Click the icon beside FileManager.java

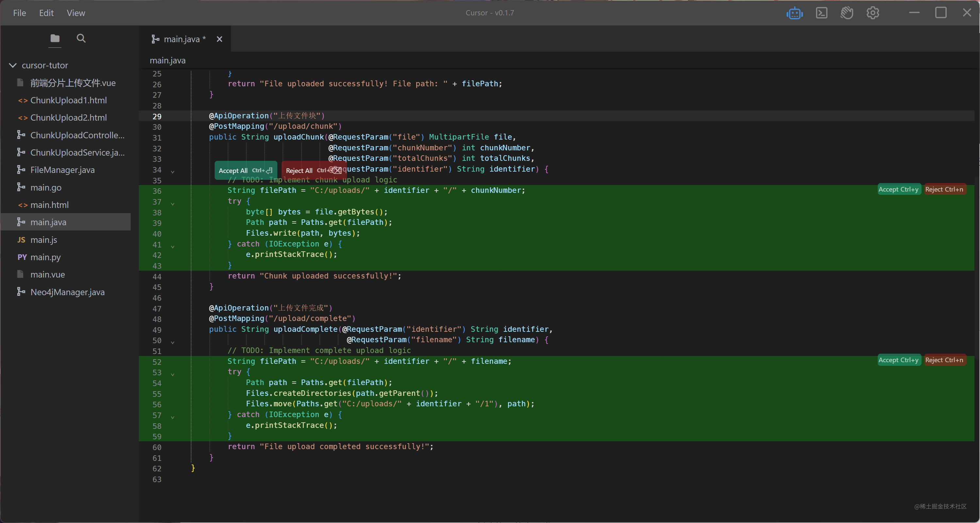point(21,170)
